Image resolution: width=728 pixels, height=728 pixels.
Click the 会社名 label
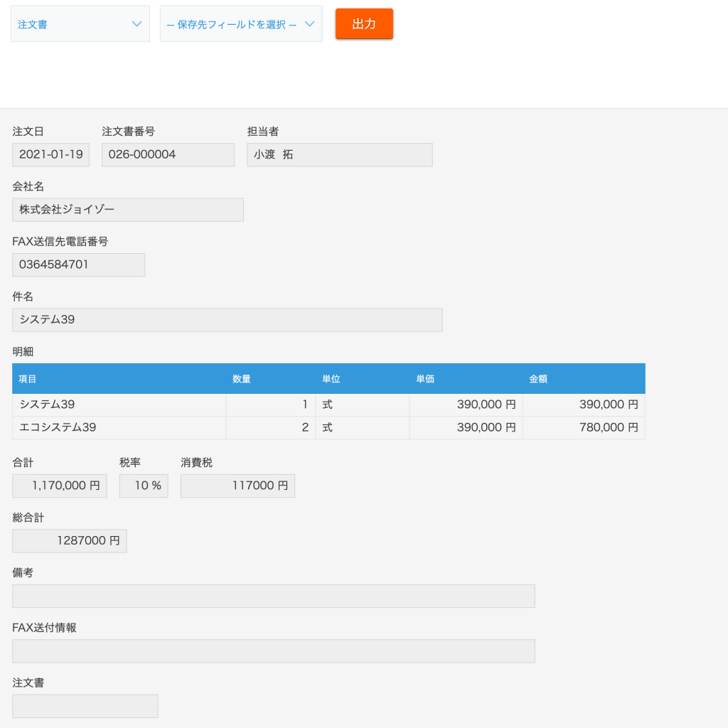(x=28, y=187)
